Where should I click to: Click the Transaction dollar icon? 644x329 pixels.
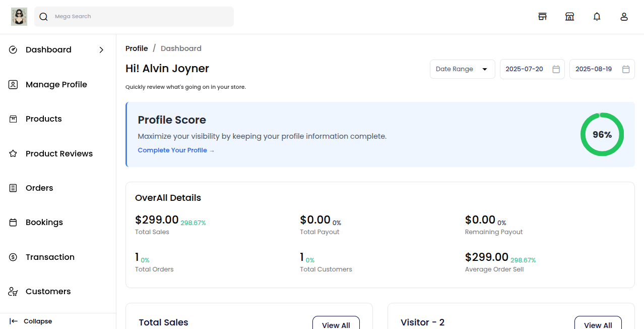13,257
